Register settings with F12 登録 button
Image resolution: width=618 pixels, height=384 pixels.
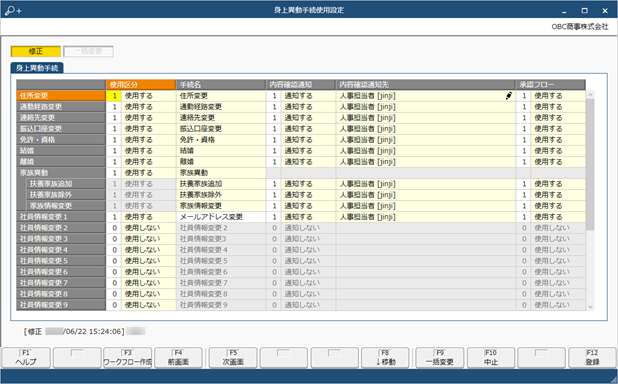pyautogui.click(x=592, y=358)
